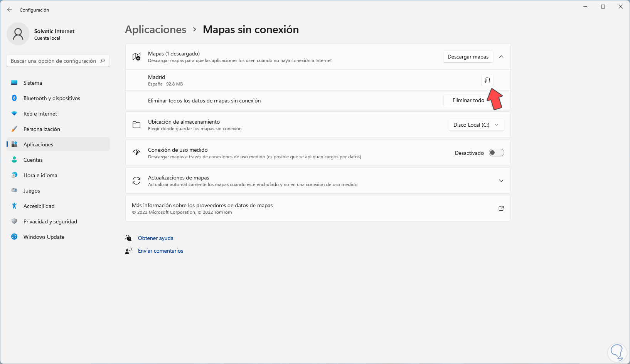
Task: Open Disco Local (C:) storage dropdown
Action: [476, 125]
